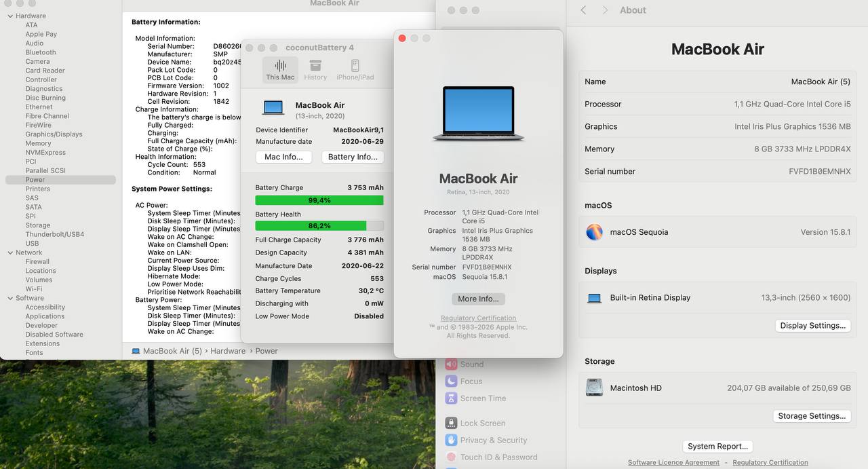Click the Built-in Retina Display icon
The image size is (868, 469).
click(x=595, y=298)
